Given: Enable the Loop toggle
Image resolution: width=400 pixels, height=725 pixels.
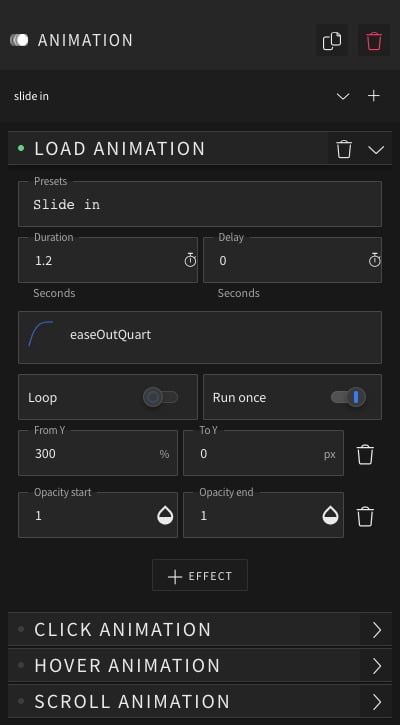Looking at the screenshot, I should (160, 397).
